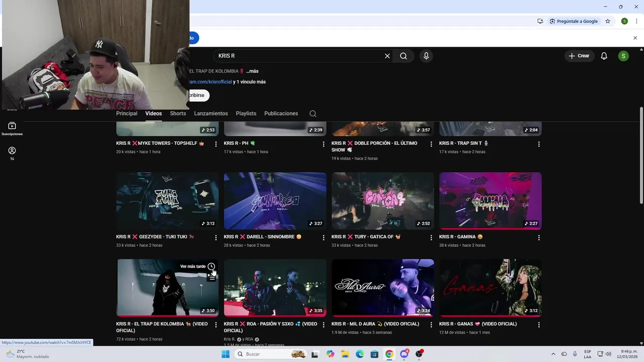The width and height of the screenshot is (644, 362).
Task: Open GATICA OF video thumbnail
Action: (383, 201)
